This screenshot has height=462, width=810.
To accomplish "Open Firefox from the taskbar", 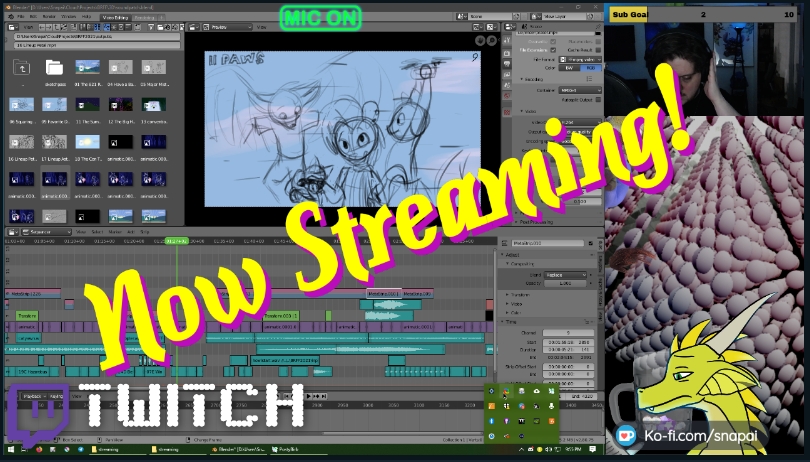I will tap(39, 450).
